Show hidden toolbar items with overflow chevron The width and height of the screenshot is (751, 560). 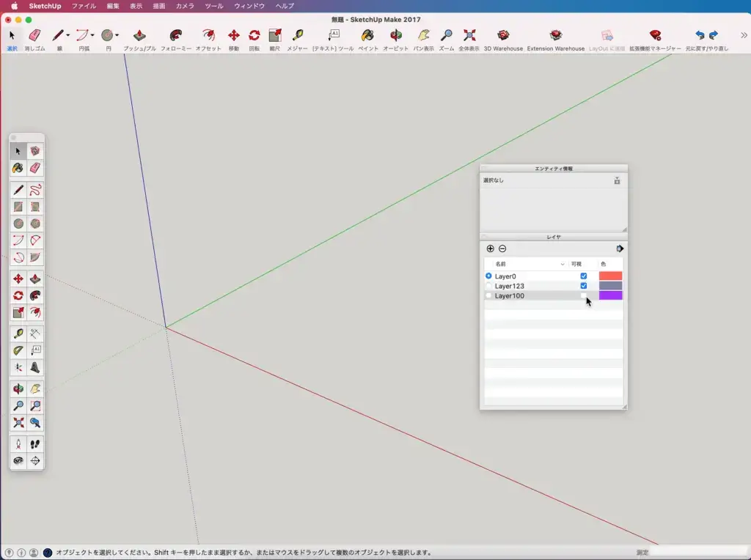(744, 35)
